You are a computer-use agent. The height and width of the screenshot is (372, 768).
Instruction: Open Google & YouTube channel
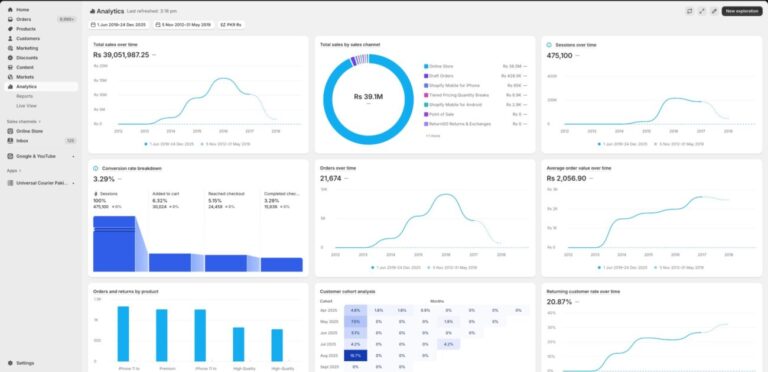(x=41, y=156)
